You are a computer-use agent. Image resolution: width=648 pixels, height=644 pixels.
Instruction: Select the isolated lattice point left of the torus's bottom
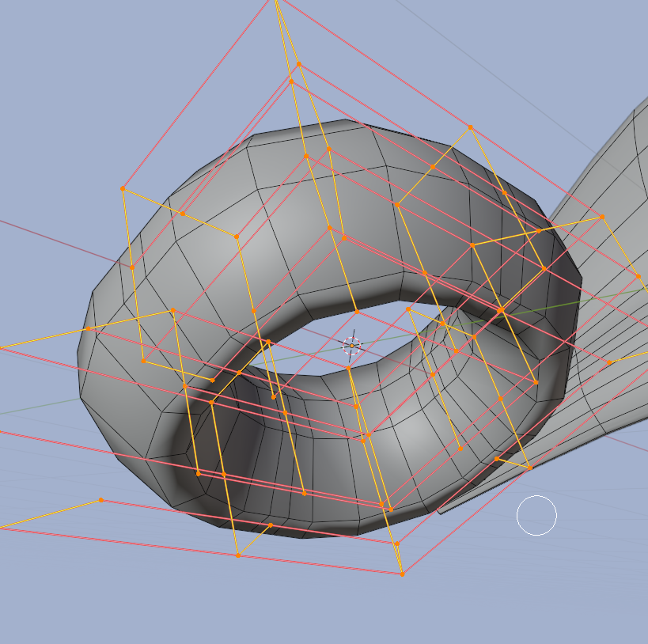(x=101, y=500)
